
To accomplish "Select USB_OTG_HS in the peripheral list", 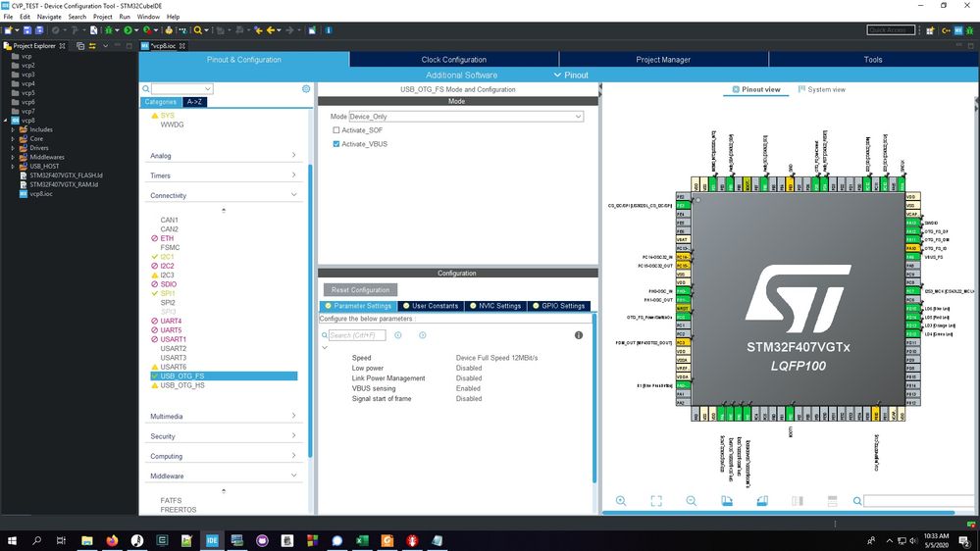I will click(x=181, y=385).
